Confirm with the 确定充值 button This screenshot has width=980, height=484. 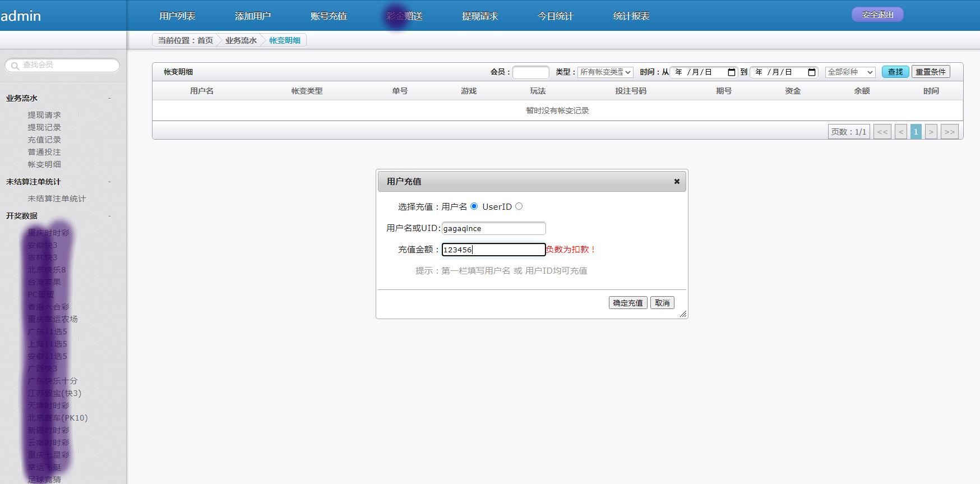[628, 303]
